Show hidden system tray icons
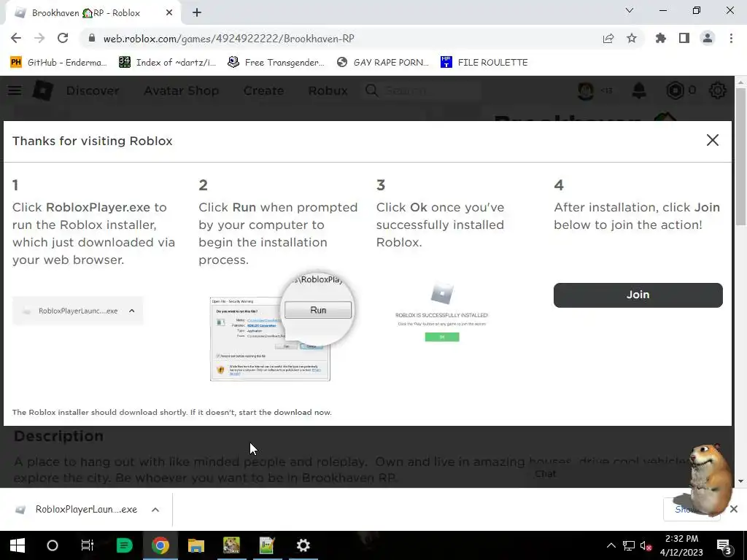Image resolution: width=747 pixels, height=560 pixels. pos(611,545)
